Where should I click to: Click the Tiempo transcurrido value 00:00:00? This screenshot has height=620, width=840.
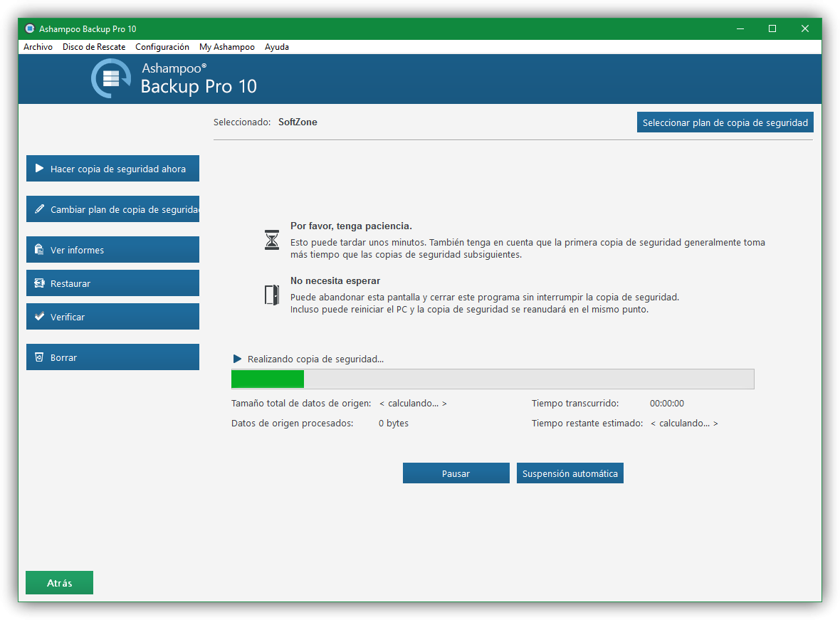coord(667,403)
